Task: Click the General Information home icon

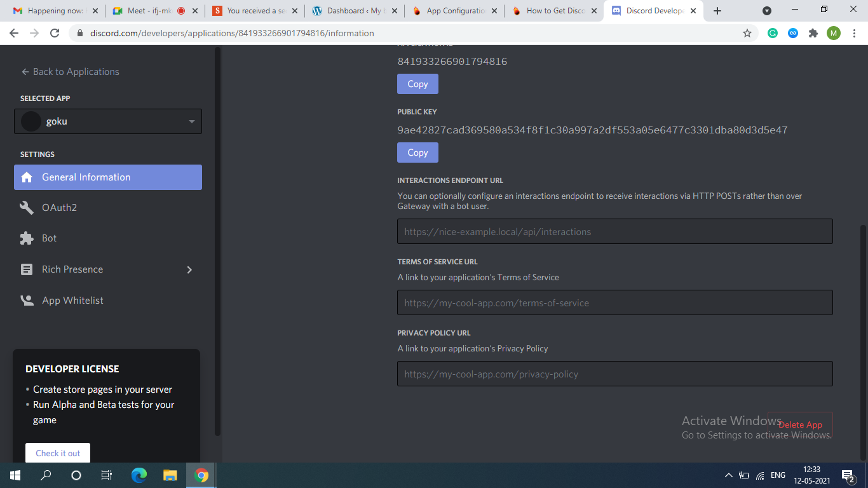Action: click(27, 177)
